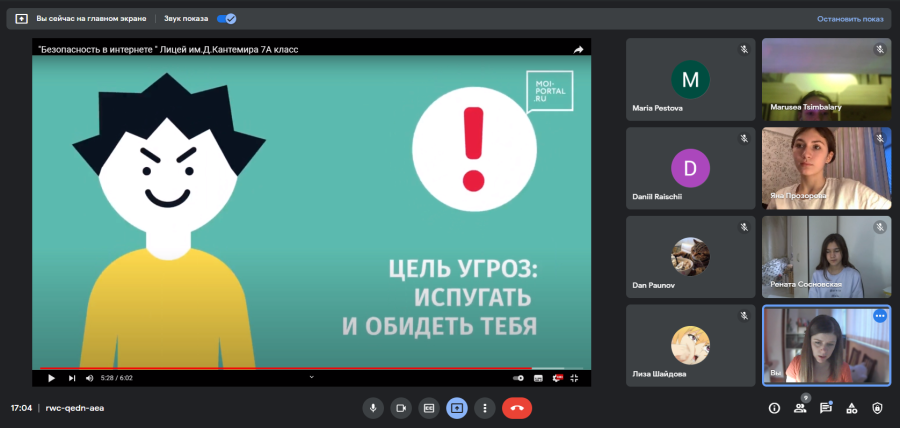Screen dimensions: 900x428
Task: Toggle the presentation audio switch
Action: tap(227, 19)
